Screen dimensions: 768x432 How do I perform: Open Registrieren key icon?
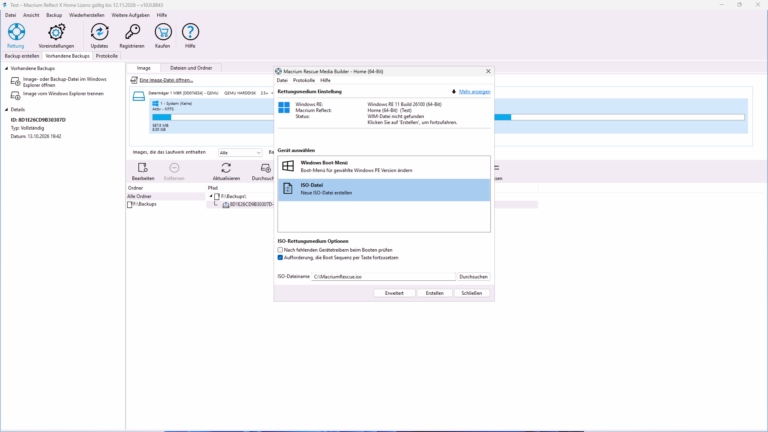132,32
